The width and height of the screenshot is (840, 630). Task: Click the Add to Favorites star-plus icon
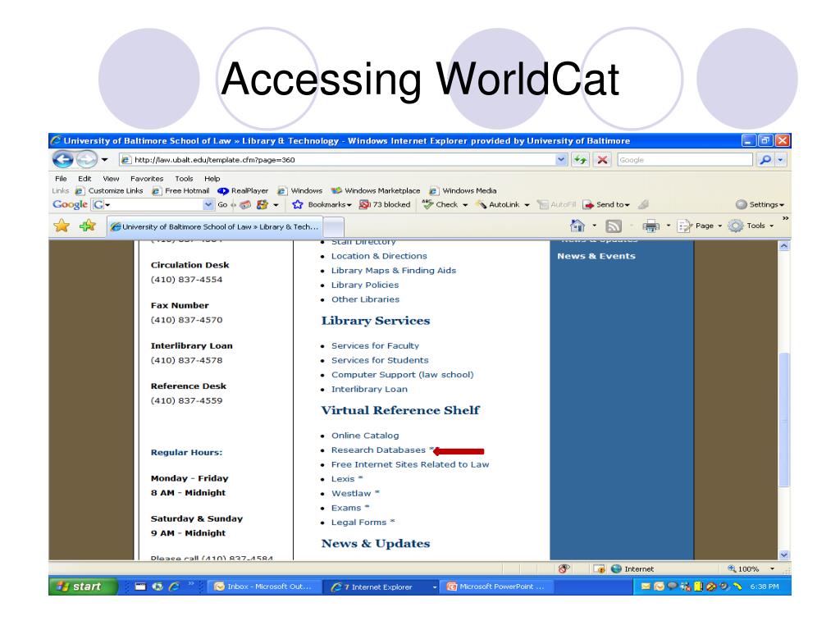(87, 226)
